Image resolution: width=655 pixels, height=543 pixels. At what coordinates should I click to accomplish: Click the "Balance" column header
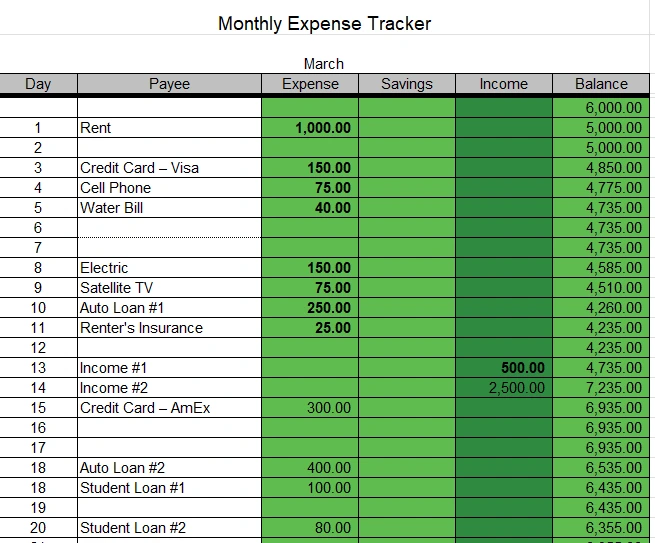pos(601,84)
